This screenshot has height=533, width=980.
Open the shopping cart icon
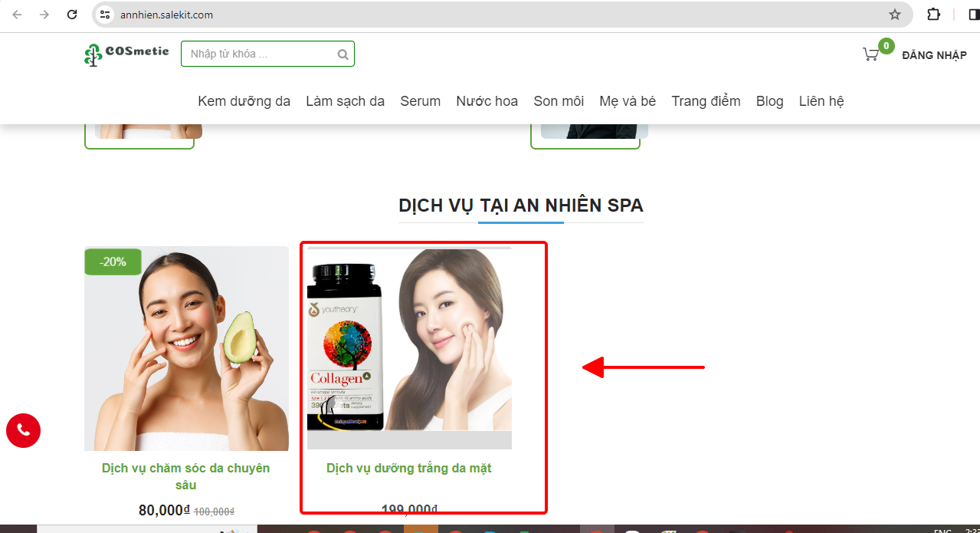pos(870,54)
